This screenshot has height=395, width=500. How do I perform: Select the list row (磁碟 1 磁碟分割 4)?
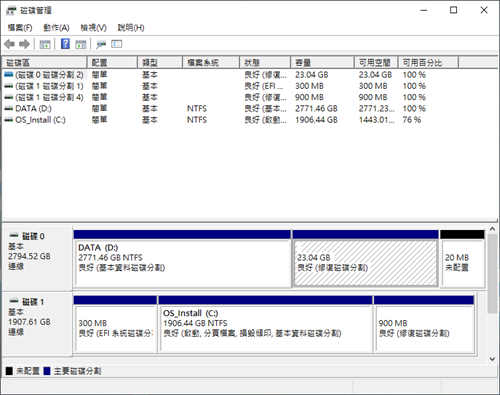click(x=231, y=97)
